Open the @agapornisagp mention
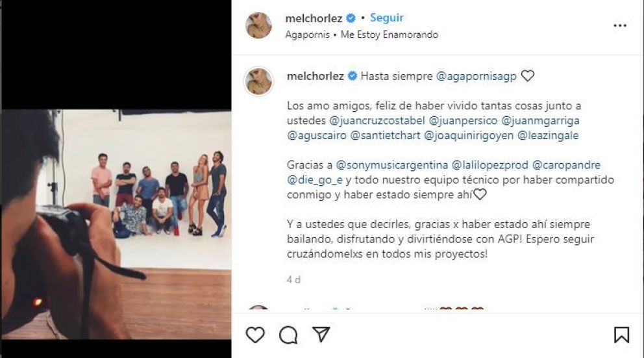This screenshot has height=358, width=644. pyautogui.click(x=476, y=77)
